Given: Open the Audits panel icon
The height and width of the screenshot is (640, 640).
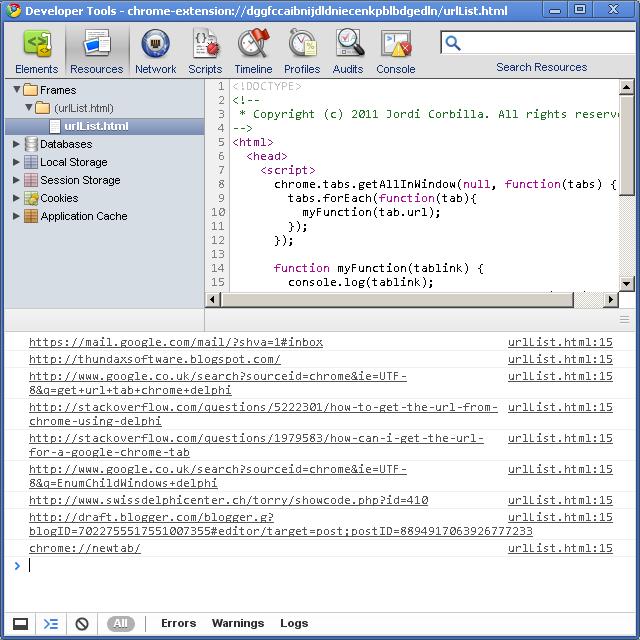Looking at the screenshot, I should tap(348, 43).
